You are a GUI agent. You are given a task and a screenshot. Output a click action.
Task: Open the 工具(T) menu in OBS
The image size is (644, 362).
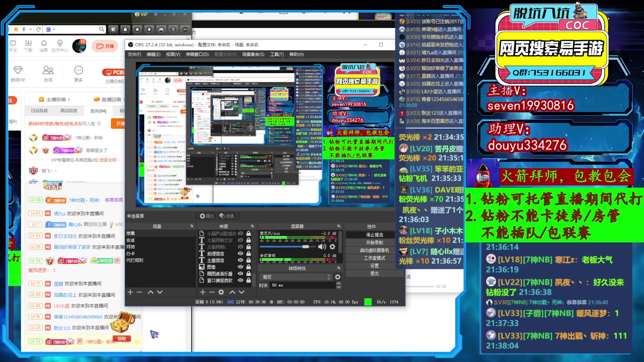coord(277,54)
